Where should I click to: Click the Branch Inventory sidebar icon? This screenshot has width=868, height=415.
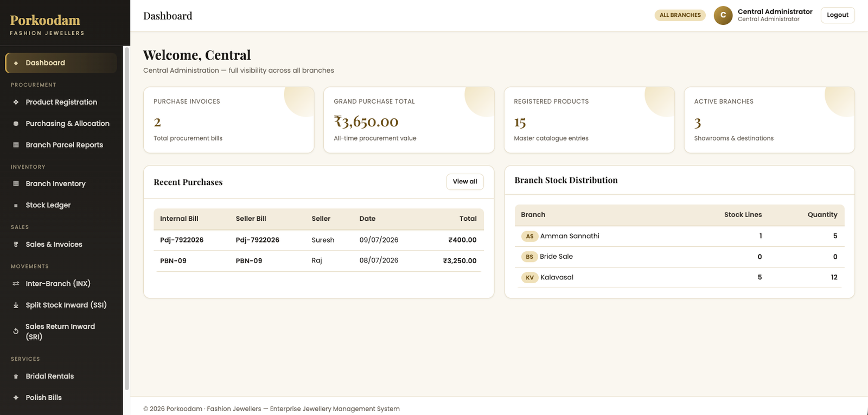[16, 184]
